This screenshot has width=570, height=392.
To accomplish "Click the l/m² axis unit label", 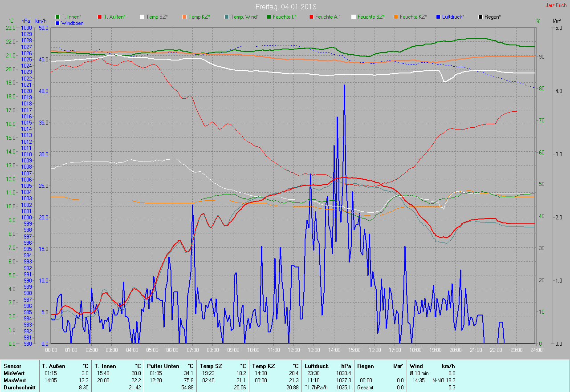I will point(556,21).
